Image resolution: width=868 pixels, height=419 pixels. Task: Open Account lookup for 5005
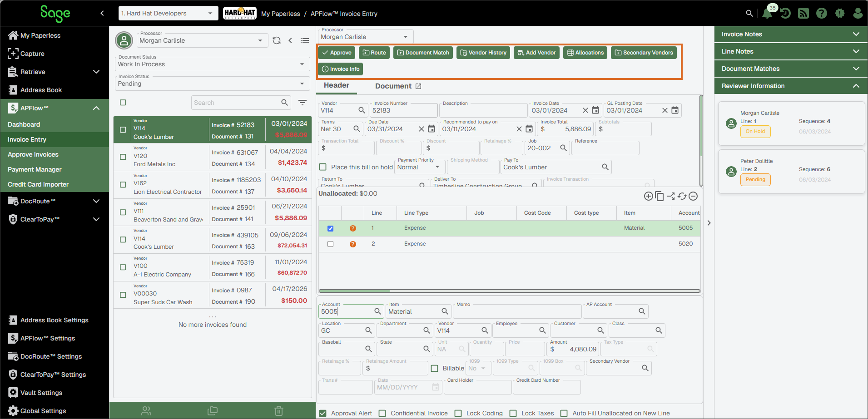point(377,311)
